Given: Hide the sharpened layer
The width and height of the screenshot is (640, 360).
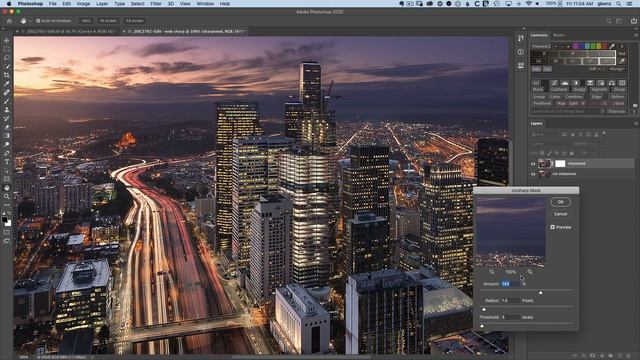Looking at the screenshot, I should (533, 164).
